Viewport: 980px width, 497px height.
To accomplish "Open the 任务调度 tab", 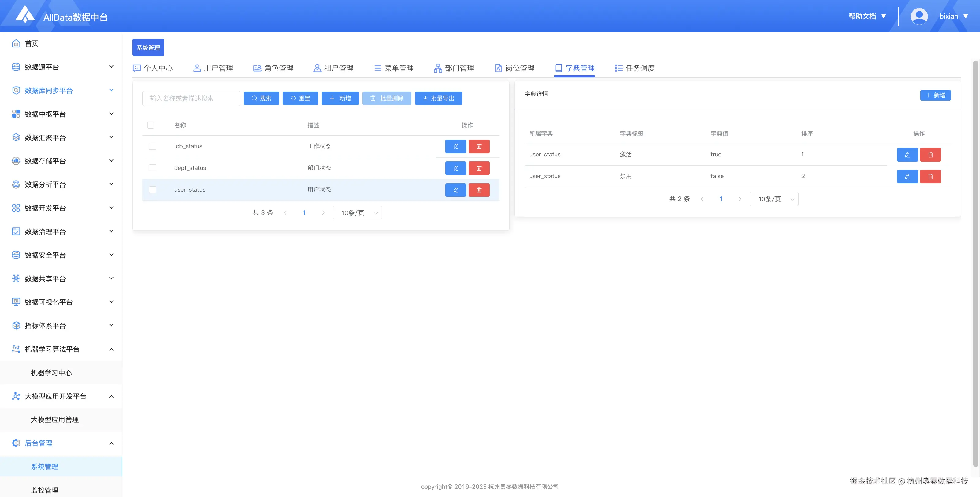I will (x=635, y=68).
